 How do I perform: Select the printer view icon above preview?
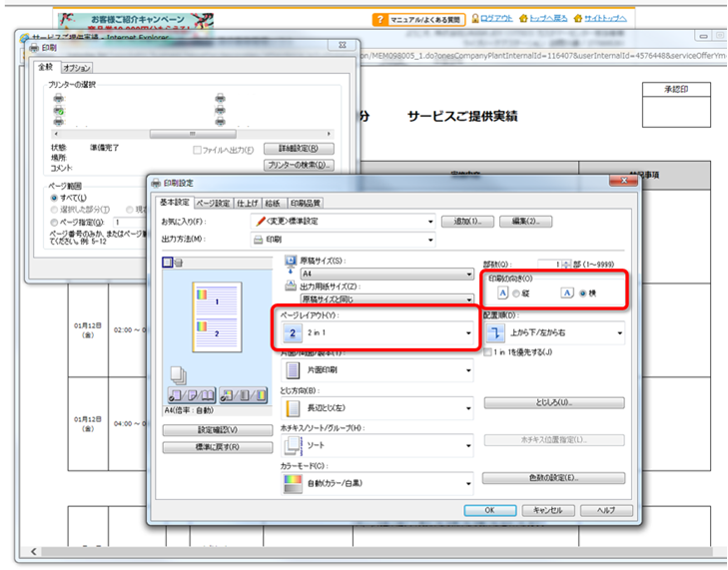(x=179, y=264)
